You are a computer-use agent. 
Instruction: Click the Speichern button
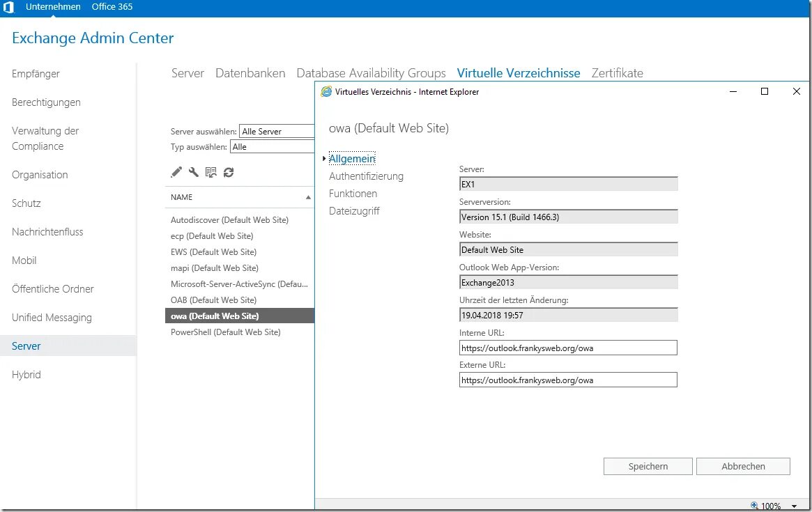point(648,466)
